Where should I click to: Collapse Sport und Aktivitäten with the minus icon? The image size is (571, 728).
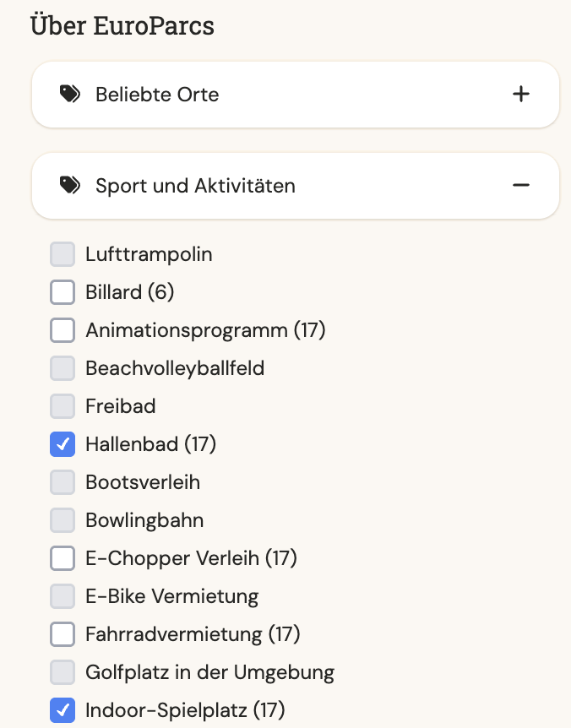521,185
